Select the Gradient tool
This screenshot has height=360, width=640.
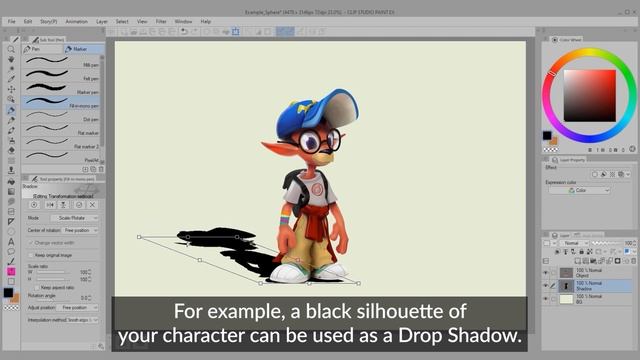coord(11,191)
